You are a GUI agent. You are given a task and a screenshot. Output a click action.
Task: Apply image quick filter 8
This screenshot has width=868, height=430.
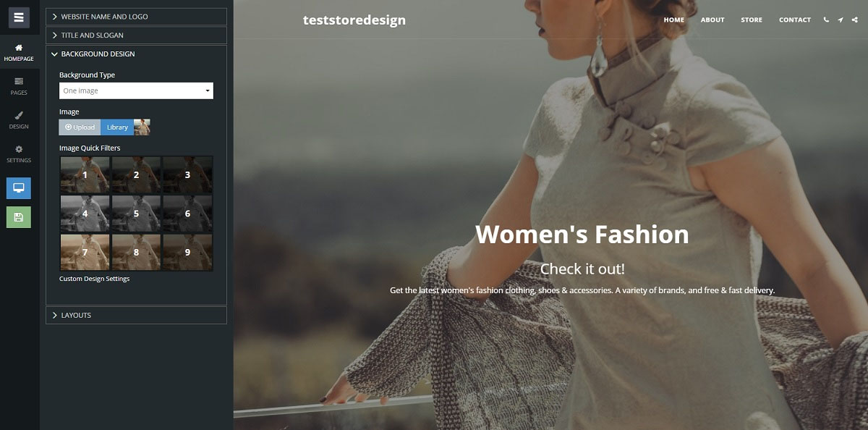click(136, 253)
